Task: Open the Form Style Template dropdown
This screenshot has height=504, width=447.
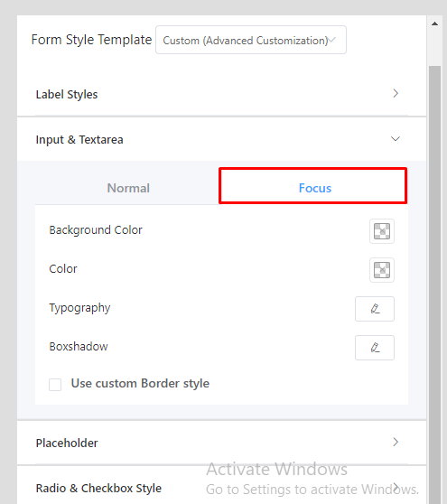Action: coord(251,40)
